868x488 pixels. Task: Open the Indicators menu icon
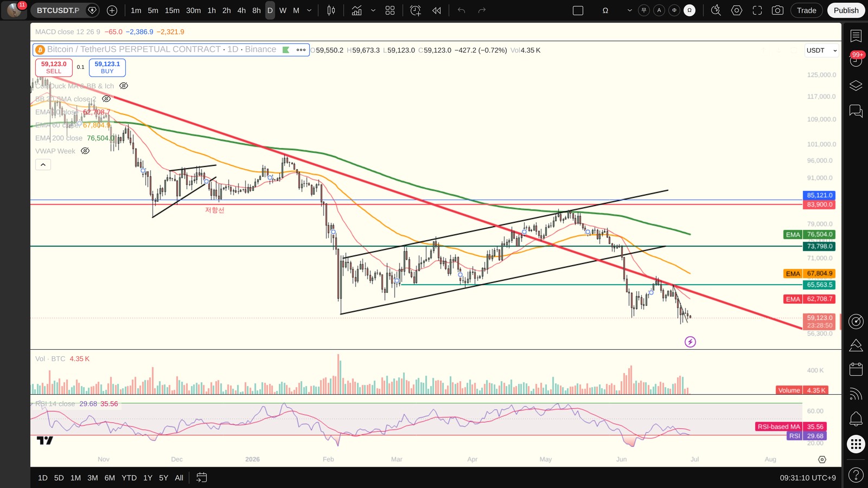pyautogui.click(x=356, y=10)
